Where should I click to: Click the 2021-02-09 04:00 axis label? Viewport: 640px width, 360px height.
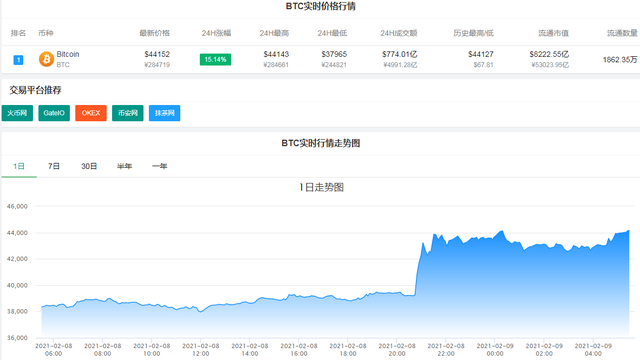[x=593, y=349]
